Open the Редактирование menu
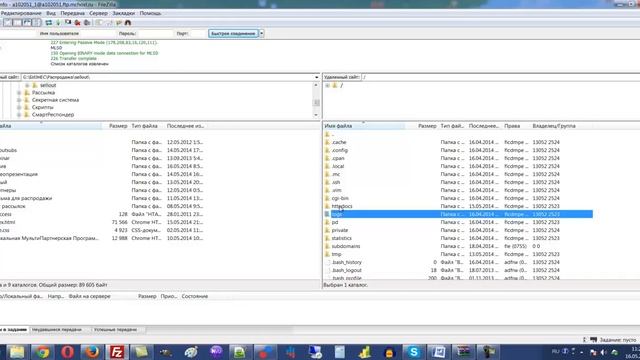 click(21, 13)
